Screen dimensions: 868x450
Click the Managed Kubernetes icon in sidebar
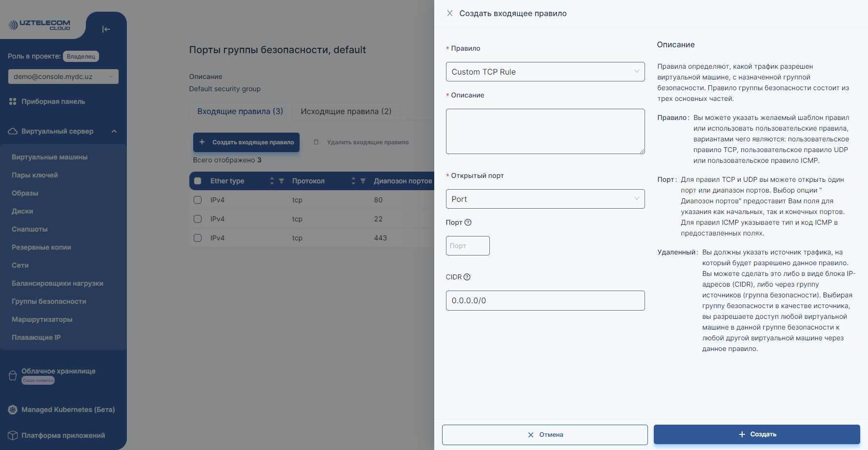coord(13,410)
